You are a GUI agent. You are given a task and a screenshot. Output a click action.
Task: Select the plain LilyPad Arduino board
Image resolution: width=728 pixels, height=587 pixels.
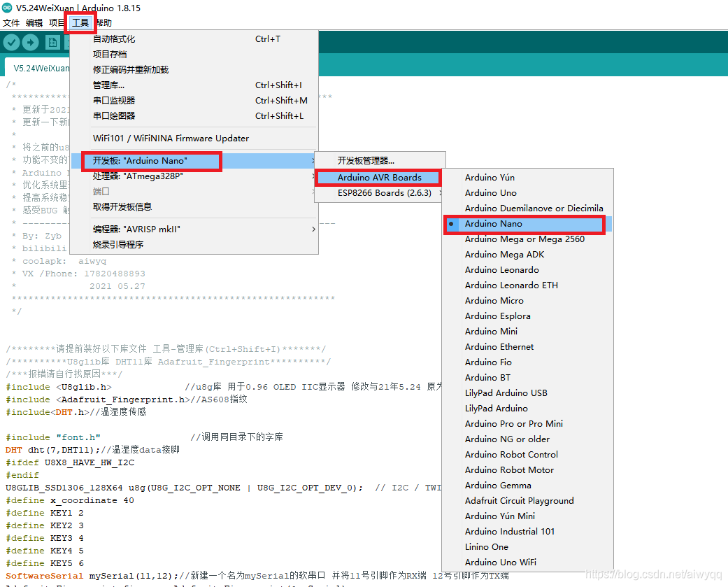[x=527, y=408]
